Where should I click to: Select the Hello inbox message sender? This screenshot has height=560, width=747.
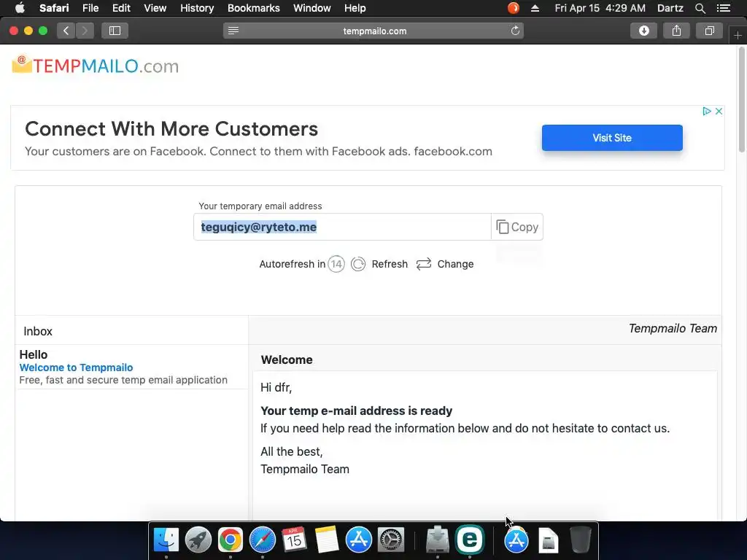pyautogui.click(x=34, y=355)
